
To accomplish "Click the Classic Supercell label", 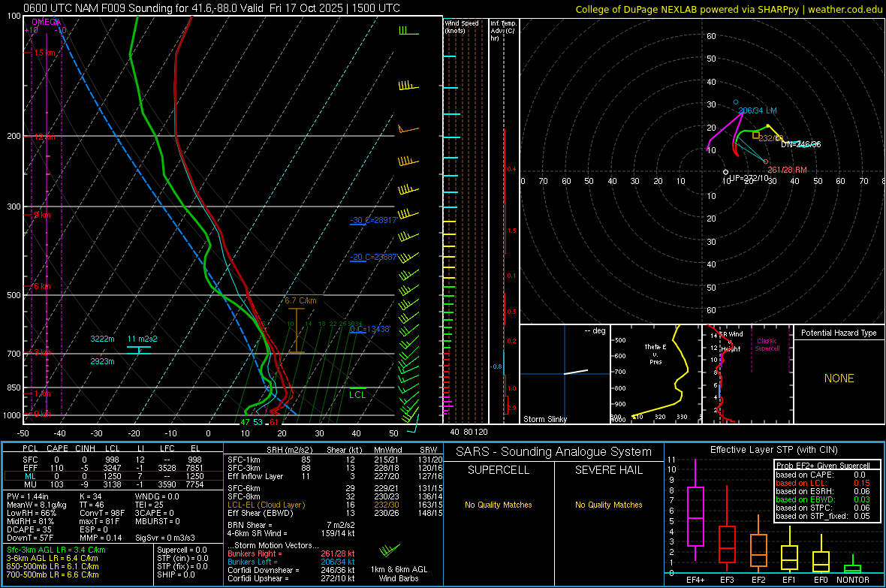I will 767,345.
